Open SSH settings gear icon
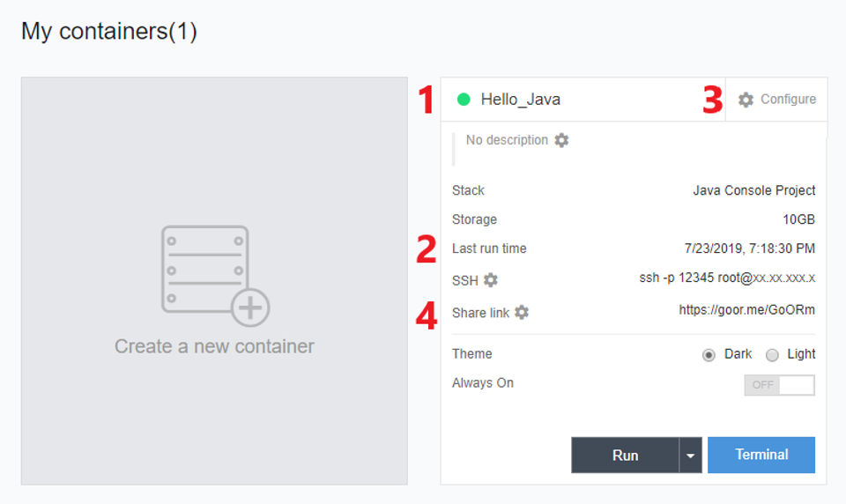Viewport: 846px width, 504px height. [x=491, y=280]
